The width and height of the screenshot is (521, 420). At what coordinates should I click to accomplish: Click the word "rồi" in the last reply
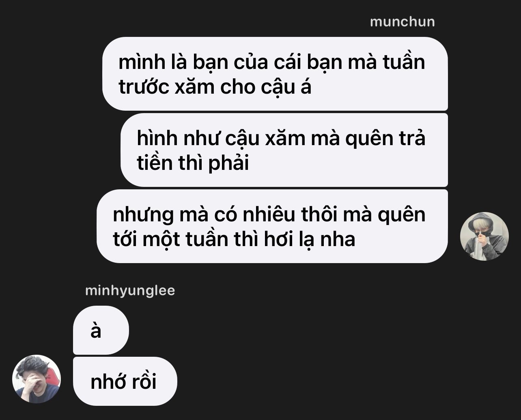coord(142,382)
